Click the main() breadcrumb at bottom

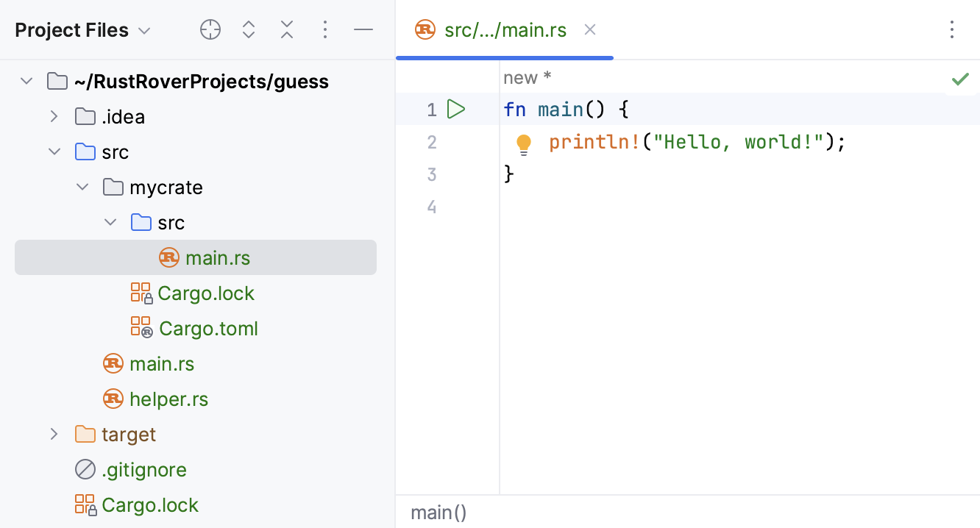438,513
